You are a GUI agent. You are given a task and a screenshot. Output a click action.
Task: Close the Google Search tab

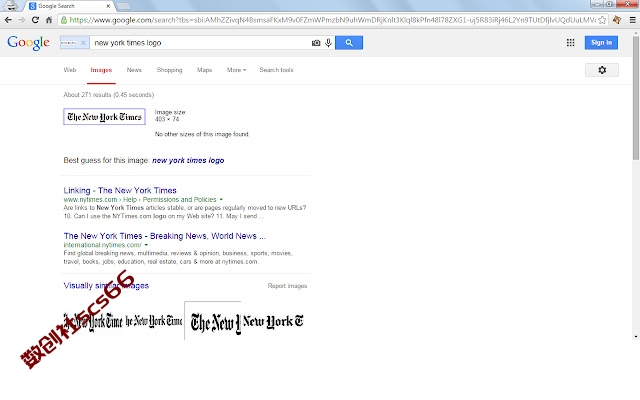[x=108, y=6]
